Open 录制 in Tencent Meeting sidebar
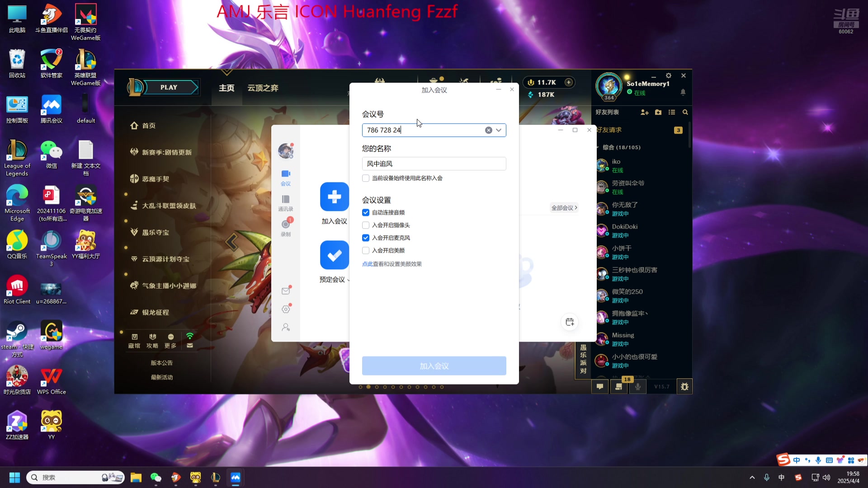 (x=286, y=228)
